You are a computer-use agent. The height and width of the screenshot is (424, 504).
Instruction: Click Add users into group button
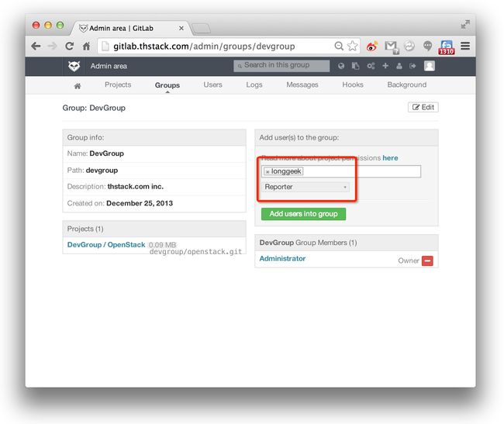(303, 214)
